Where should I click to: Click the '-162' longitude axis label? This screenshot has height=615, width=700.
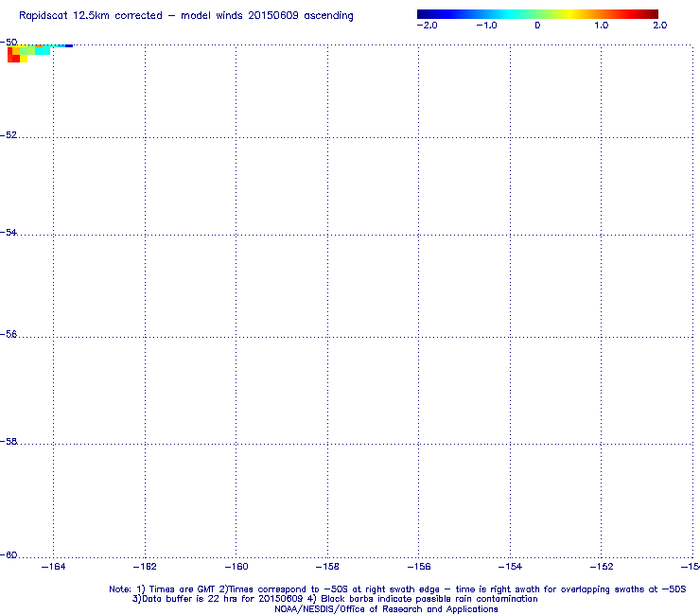tap(145, 567)
